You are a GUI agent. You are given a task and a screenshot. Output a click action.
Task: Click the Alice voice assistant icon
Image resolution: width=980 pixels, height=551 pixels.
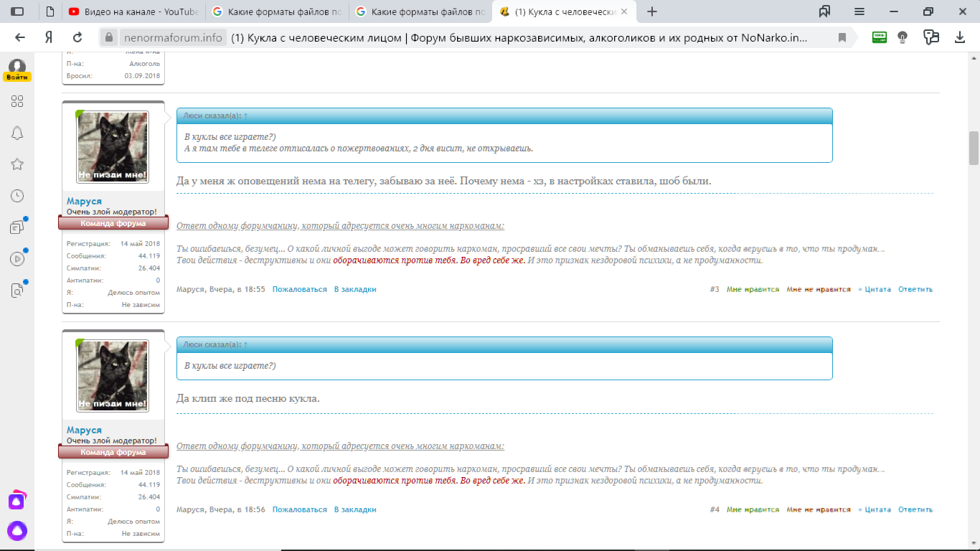point(17,531)
